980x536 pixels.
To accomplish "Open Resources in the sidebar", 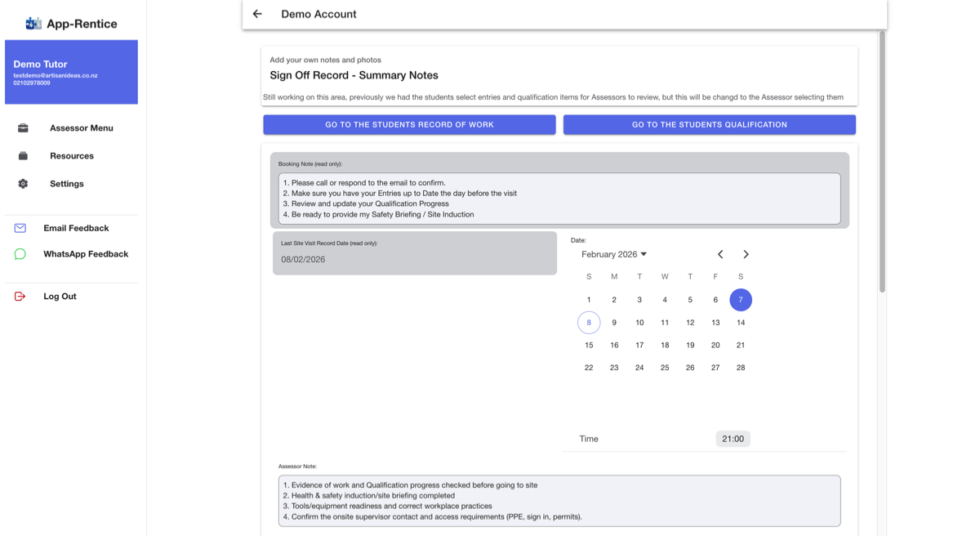I will coord(71,156).
